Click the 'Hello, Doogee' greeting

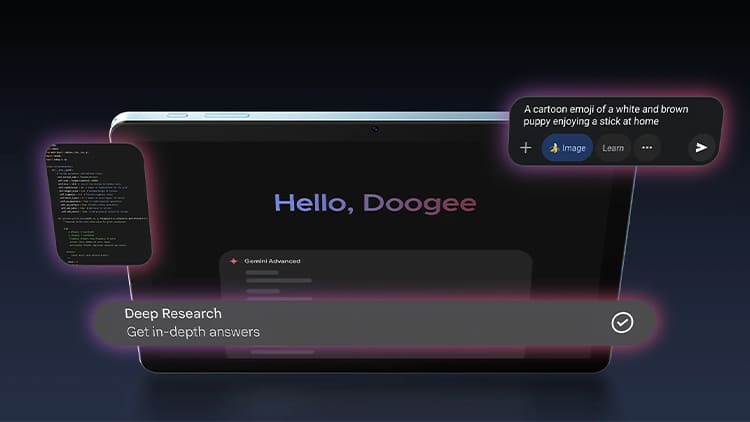375,203
